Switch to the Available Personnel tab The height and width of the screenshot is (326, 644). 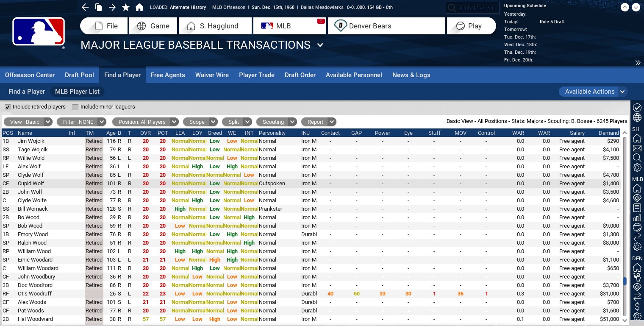[354, 75]
